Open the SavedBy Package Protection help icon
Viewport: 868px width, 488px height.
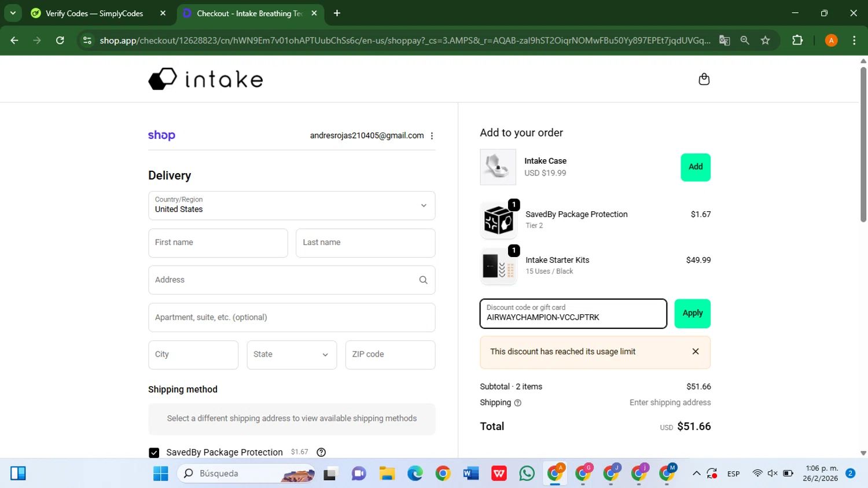pyautogui.click(x=322, y=452)
